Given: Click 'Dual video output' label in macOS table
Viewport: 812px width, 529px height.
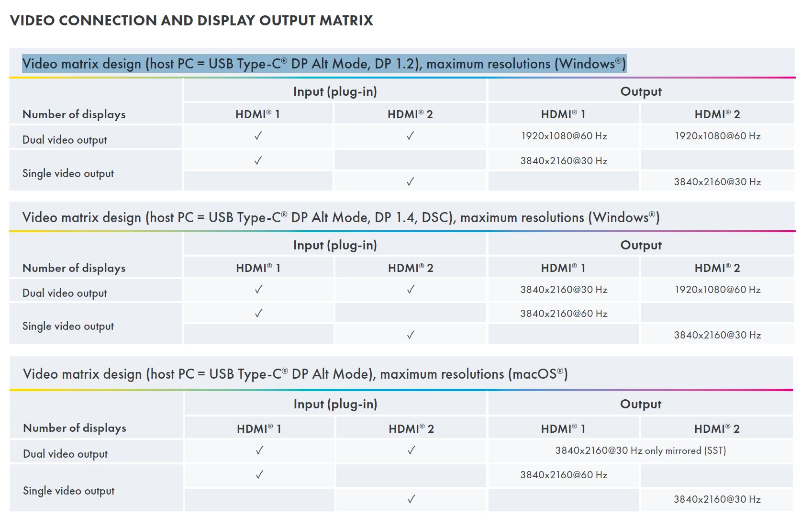Looking at the screenshot, I should (65, 454).
